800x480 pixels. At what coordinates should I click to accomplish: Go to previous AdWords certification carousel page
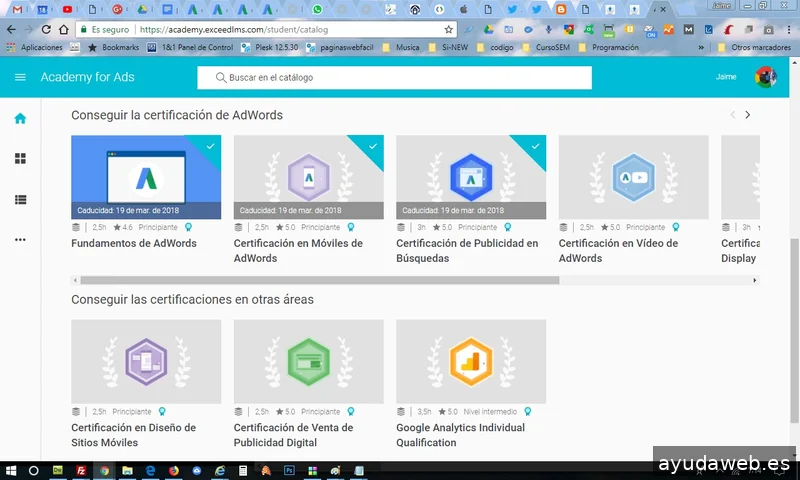click(x=733, y=115)
